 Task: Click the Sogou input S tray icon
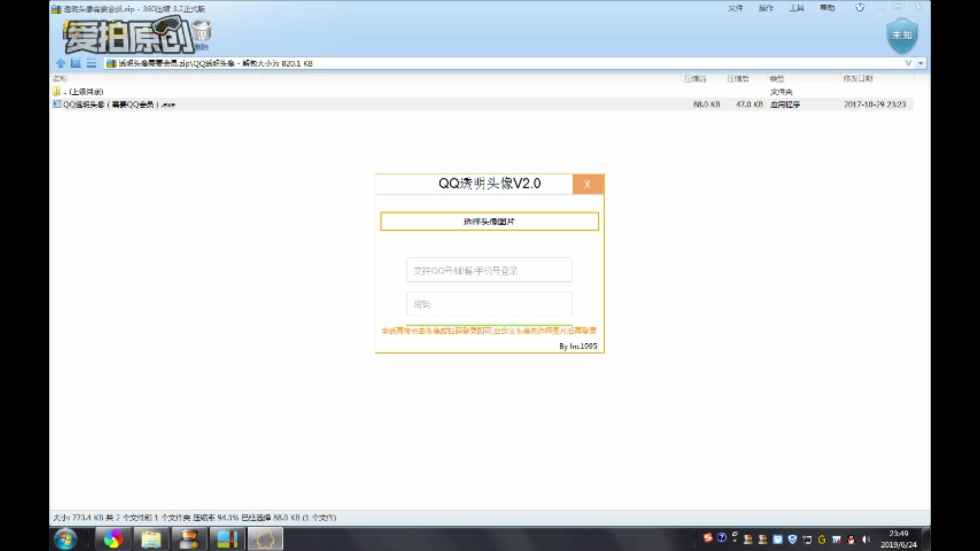tap(707, 538)
